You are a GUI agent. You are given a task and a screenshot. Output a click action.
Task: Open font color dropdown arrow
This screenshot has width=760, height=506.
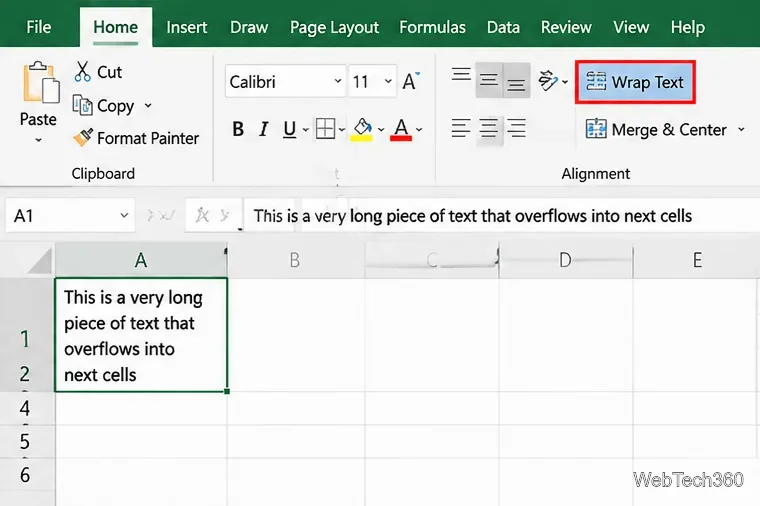[x=419, y=130]
